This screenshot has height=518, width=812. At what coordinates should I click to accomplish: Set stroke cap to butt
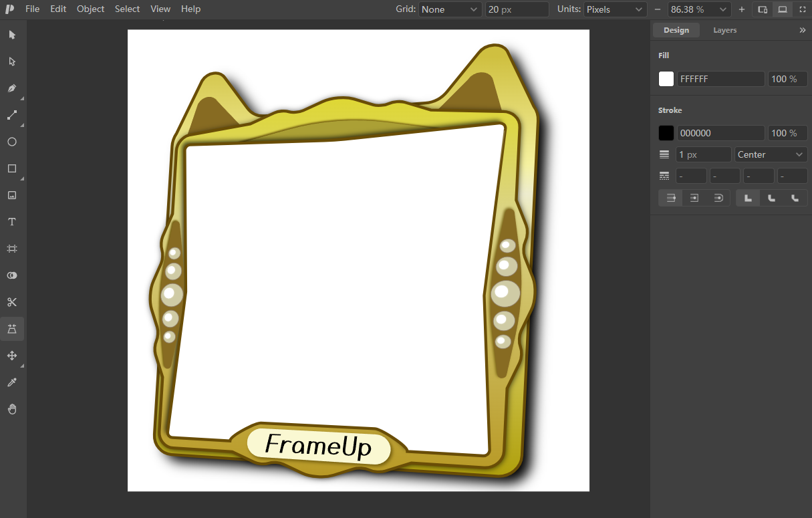pyautogui.click(x=670, y=198)
